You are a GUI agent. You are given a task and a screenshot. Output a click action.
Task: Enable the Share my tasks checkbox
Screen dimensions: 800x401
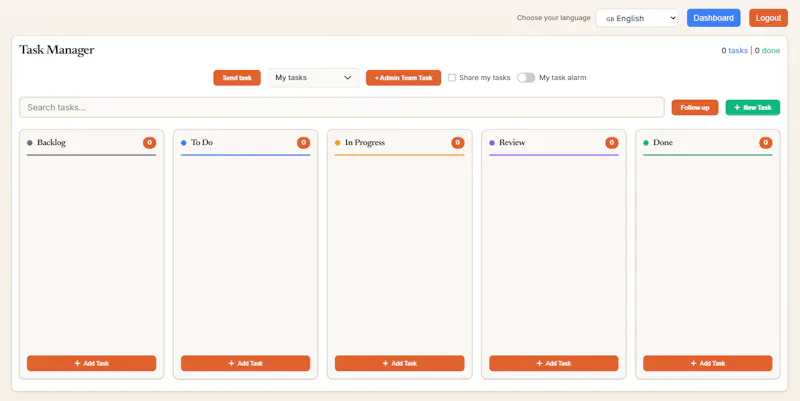[452, 78]
